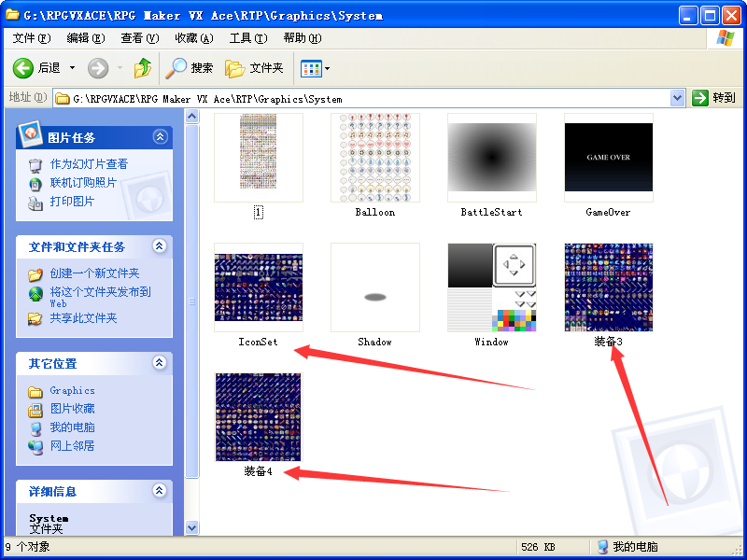Click the globe icon for publishing to Web
Image resolution: width=747 pixels, height=560 pixels.
(x=35, y=294)
